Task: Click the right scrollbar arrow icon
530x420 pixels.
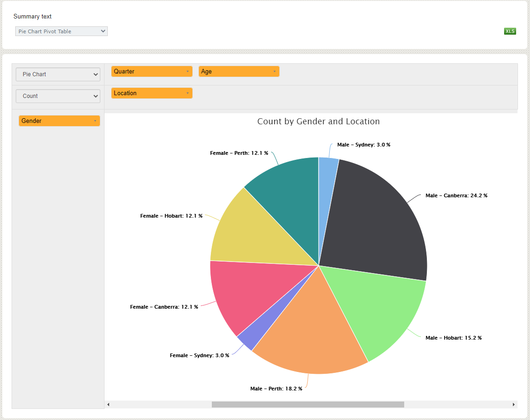Action: click(513, 404)
